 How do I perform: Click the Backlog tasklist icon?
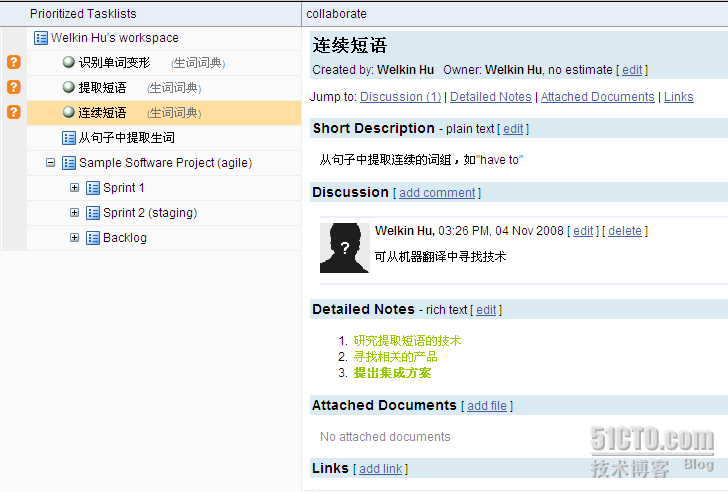click(93, 238)
